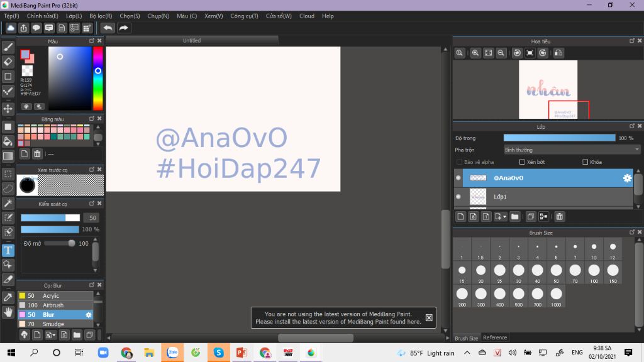Select the Lasso tool
The height and width of the screenshot is (362, 644).
8,189
